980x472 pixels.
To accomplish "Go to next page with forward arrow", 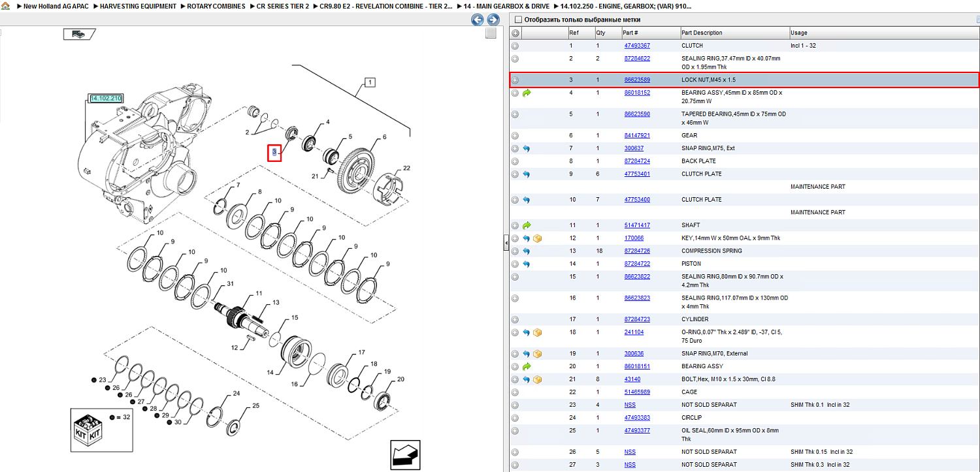I will click(493, 20).
